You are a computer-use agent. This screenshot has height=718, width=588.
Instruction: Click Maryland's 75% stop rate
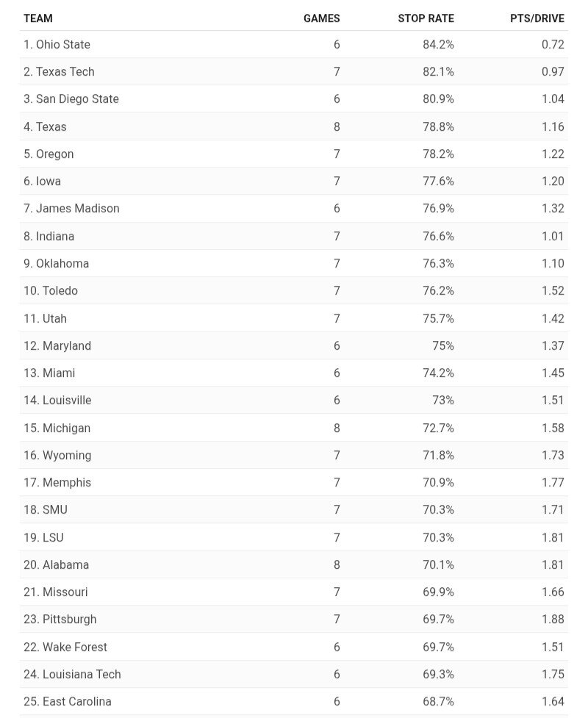(x=442, y=345)
